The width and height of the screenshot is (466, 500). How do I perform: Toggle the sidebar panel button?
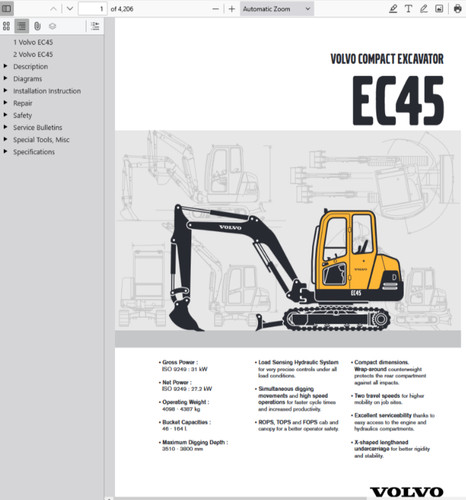7,8
